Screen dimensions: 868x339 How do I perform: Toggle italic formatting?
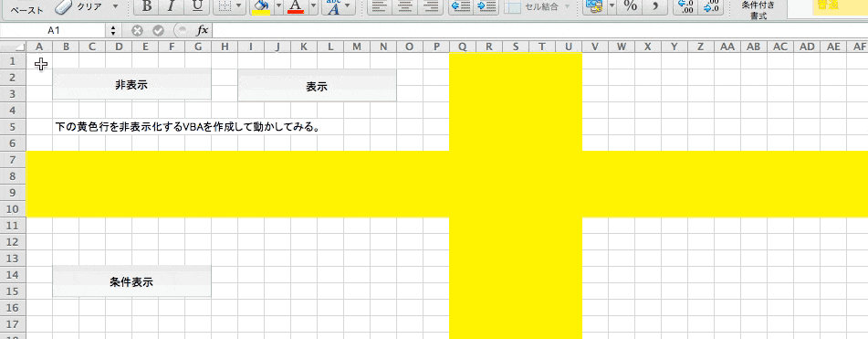click(171, 6)
